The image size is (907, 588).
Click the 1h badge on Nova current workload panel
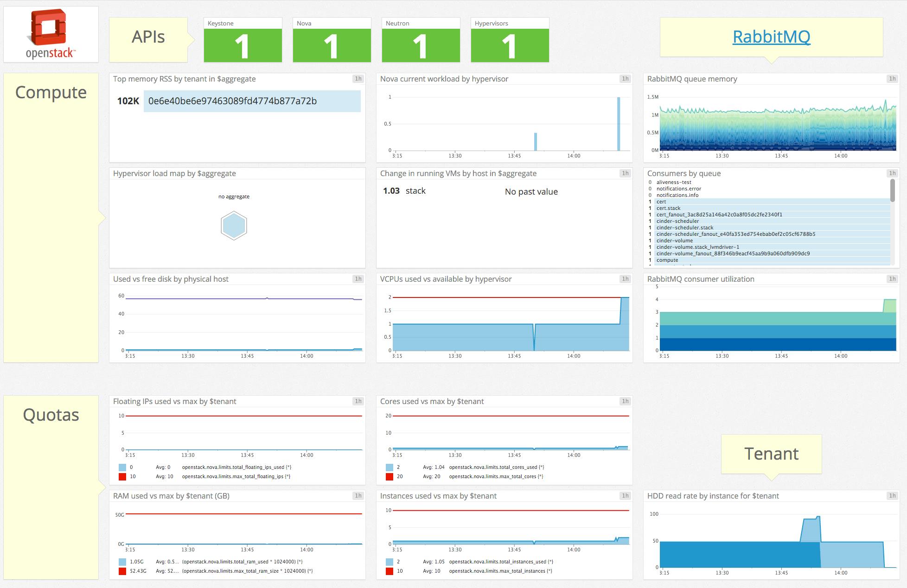[625, 79]
